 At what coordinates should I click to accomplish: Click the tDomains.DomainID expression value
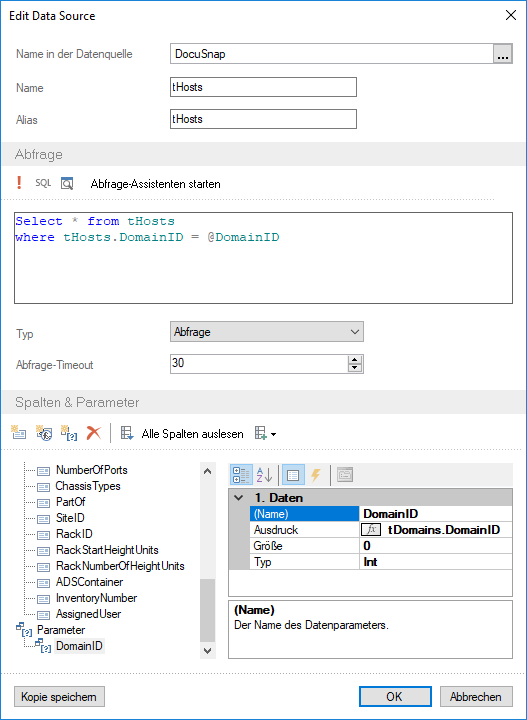pos(443,530)
